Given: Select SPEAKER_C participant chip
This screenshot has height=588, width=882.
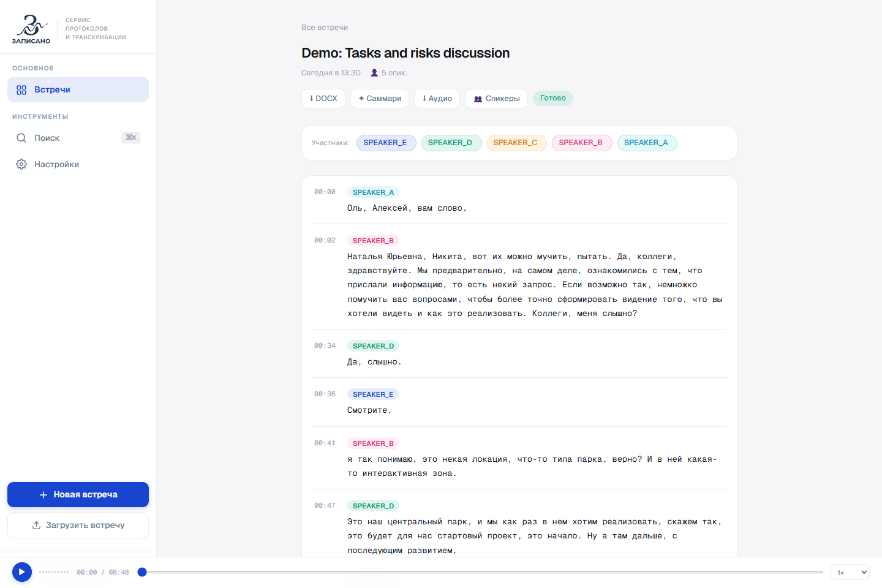Looking at the screenshot, I should point(516,143).
